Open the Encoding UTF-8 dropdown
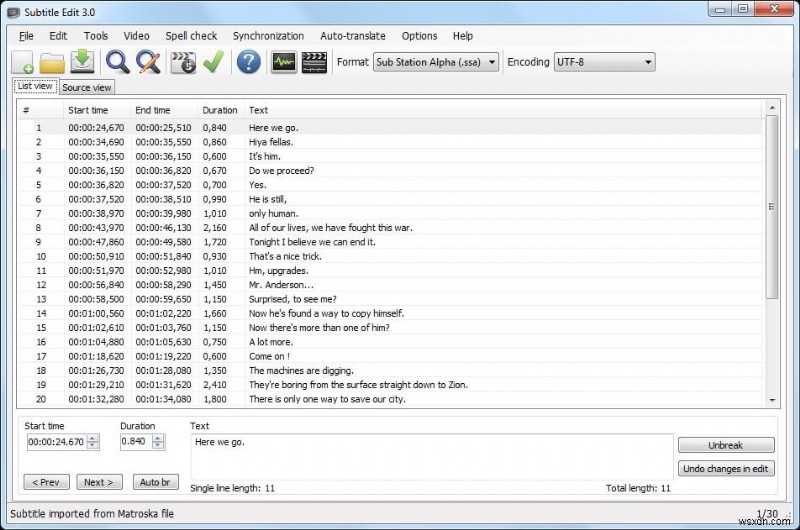Viewport: 800px width, 530px height. tap(605, 62)
